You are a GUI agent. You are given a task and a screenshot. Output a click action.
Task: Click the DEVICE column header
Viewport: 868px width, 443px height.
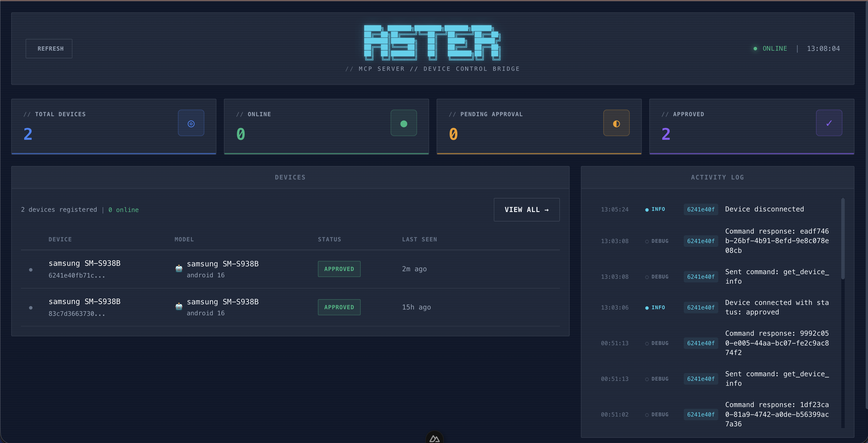[x=60, y=239]
